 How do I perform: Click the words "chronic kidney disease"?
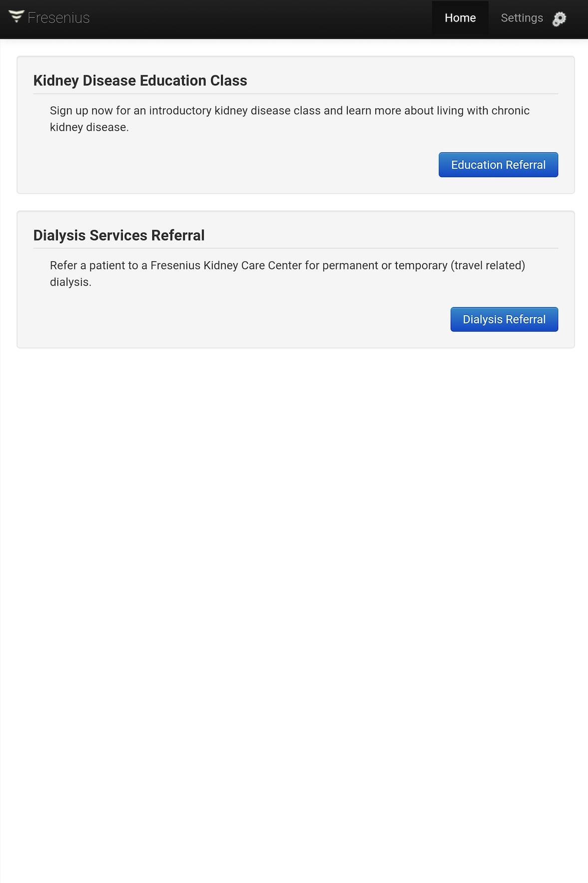pos(511,111)
